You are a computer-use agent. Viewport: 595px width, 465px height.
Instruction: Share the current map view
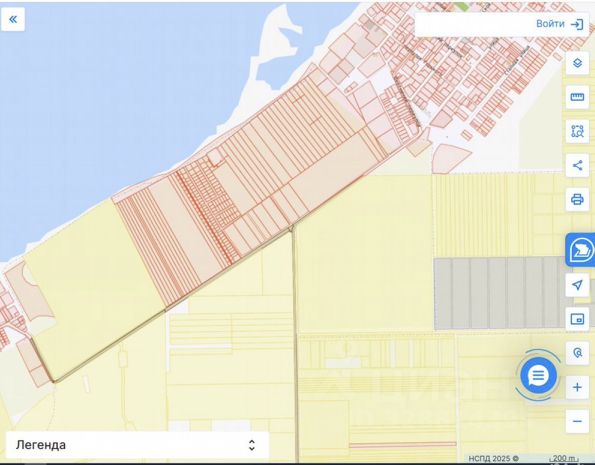click(x=577, y=166)
